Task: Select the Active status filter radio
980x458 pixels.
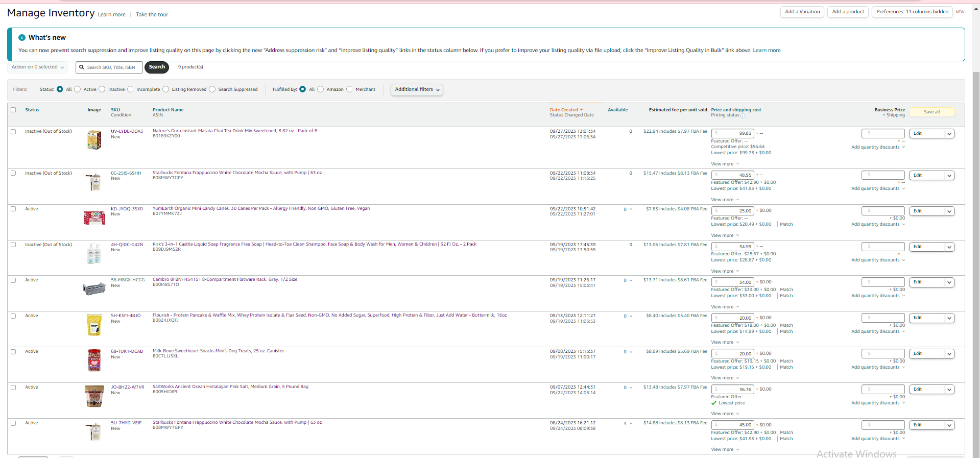Action: (x=78, y=89)
